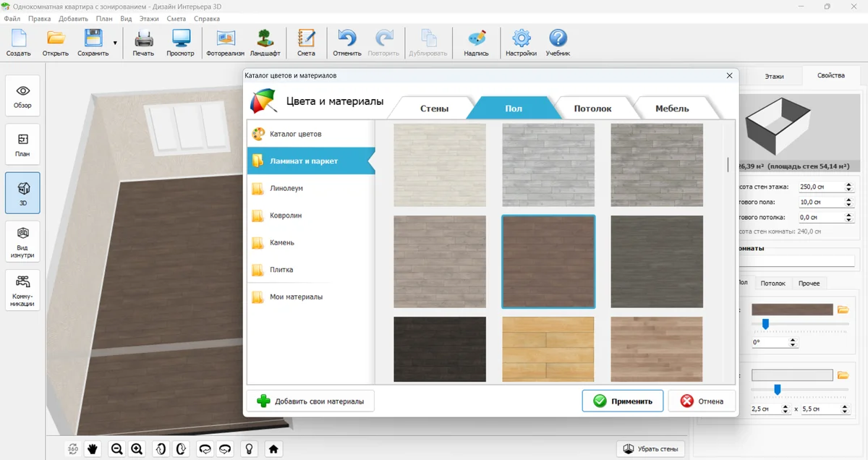Viewport: 868px width, 460px height.
Task: Click the Применить button
Action: tap(622, 401)
